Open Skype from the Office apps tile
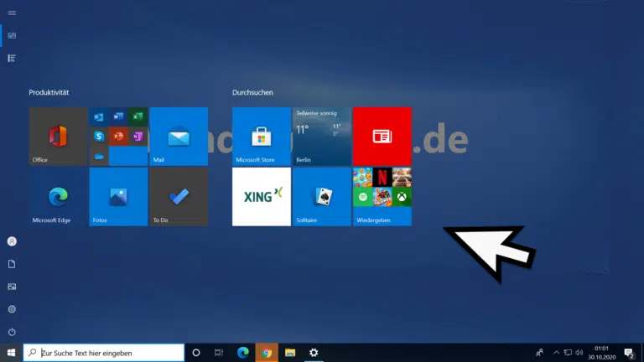Viewport: 644px width, 362px height. [99, 137]
